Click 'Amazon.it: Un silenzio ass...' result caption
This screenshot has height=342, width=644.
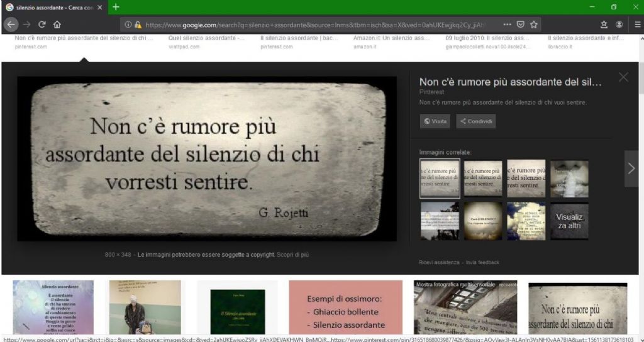click(x=391, y=38)
